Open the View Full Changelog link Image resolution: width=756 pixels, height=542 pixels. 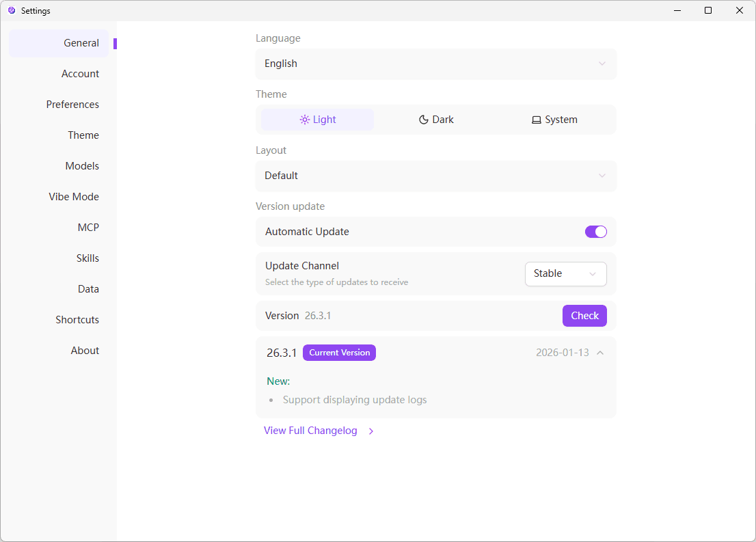click(x=310, y=431)
